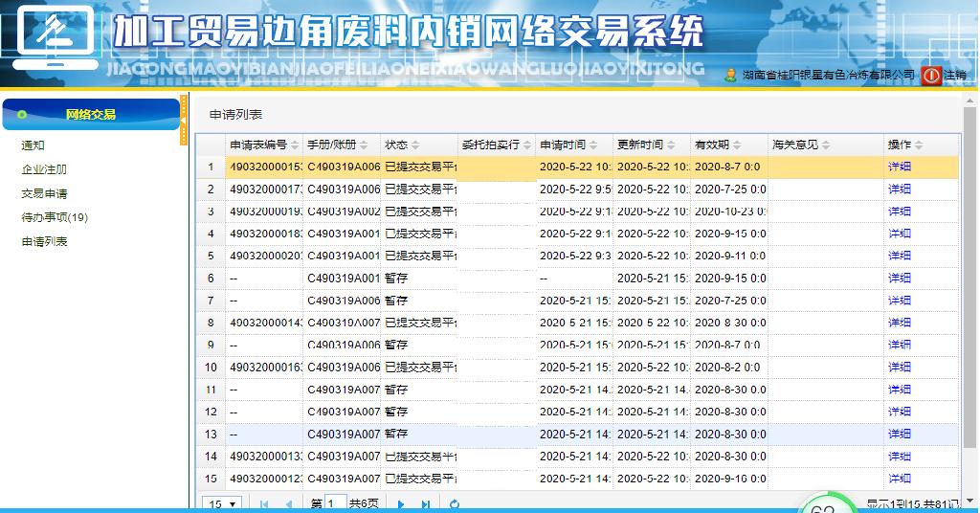The height and width of the screenshot is (513, 980).
Task: Click 注销 logout text
Action: (x=955, y=76)
